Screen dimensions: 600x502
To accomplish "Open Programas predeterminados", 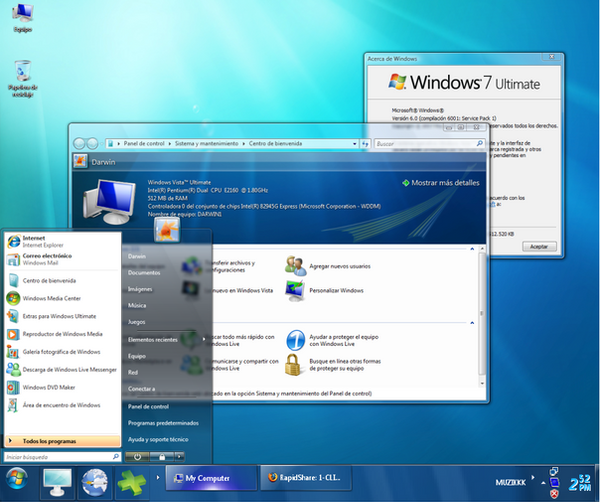I will 163,423.
